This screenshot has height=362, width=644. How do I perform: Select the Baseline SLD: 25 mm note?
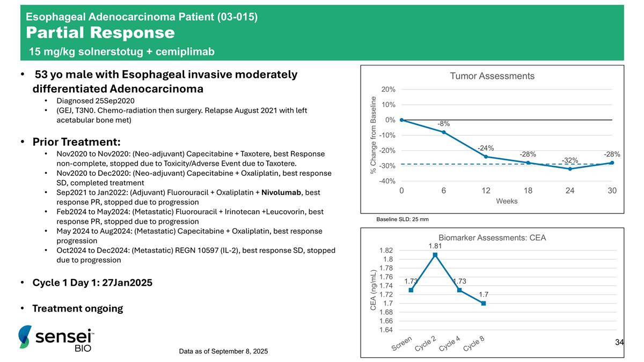402,219
